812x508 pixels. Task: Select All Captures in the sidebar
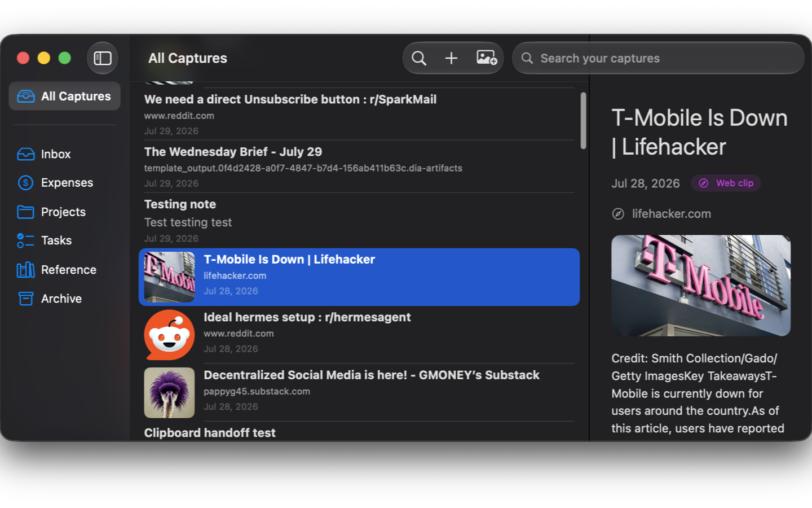pyautogui.click(x=65, y=96)
